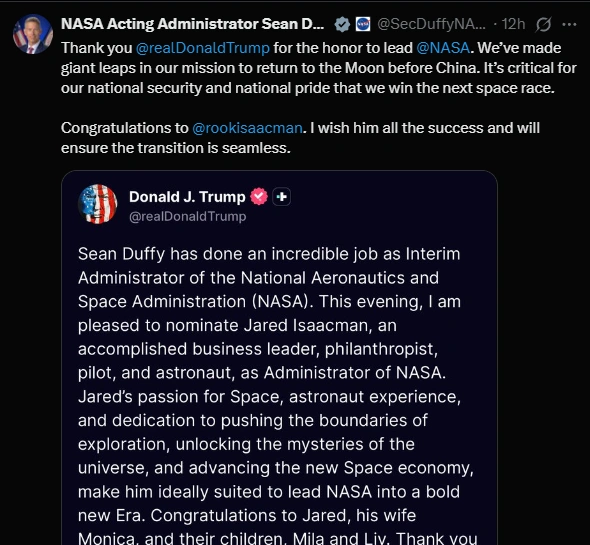This screenshot has height=545, width=590.
Task: Click the NASA affiliation badge icon
Action: [x=363, y=24]
